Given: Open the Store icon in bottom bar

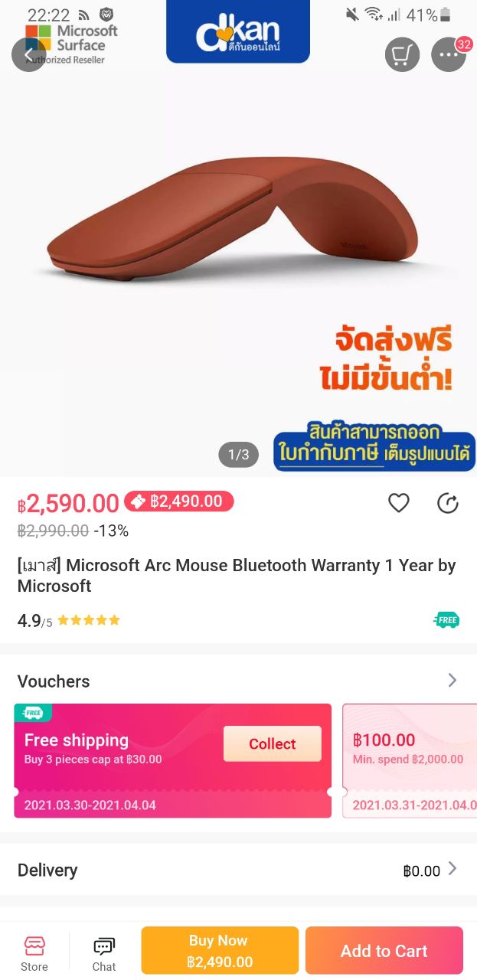Looking at the screenshot, I should pos(34,952).
